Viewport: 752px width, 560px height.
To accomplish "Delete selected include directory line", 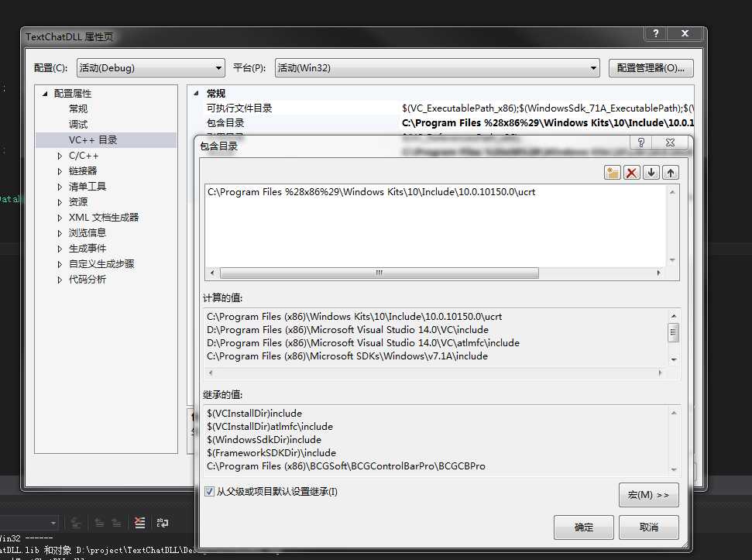I will coord(632,173).
